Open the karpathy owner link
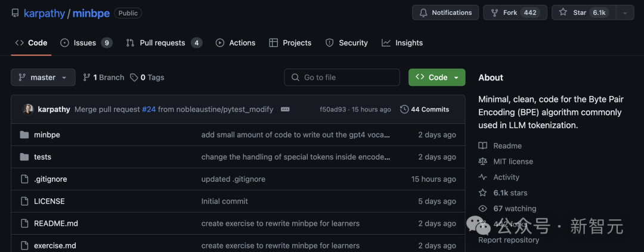 [x=44, y=13]
